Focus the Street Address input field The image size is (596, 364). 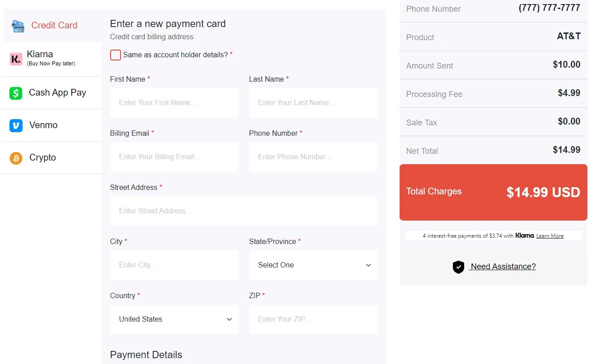tap(243, 211)
